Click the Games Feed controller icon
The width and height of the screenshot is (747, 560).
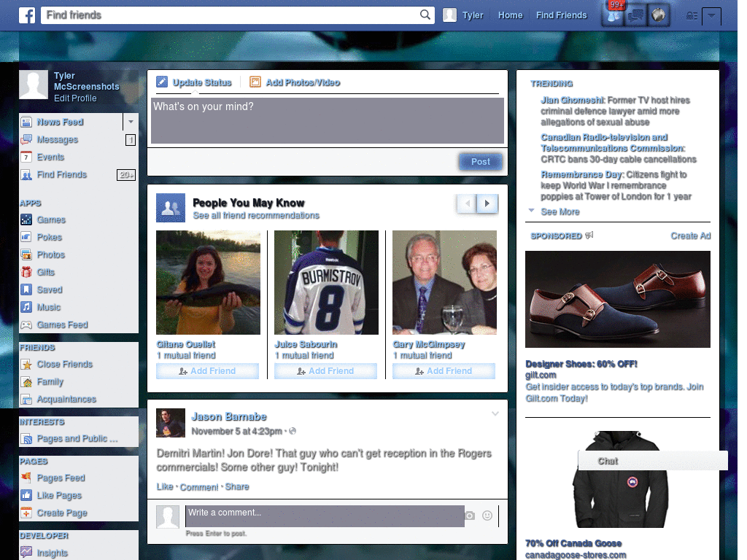pos(27,324)
